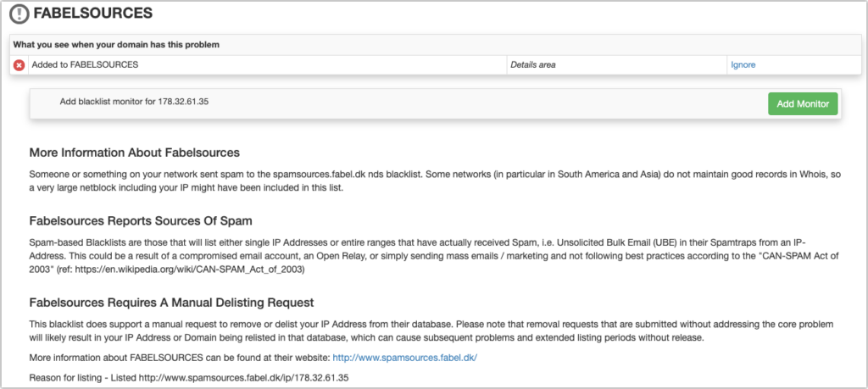Open the spamsources.fabel.dk website link
The image size is (868, 389).
(405, 358)
